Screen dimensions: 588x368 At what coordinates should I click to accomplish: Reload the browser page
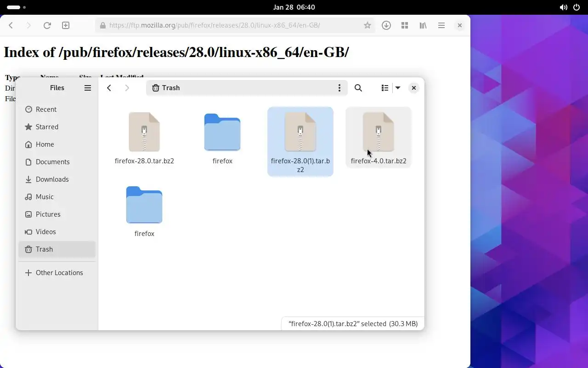47,25
